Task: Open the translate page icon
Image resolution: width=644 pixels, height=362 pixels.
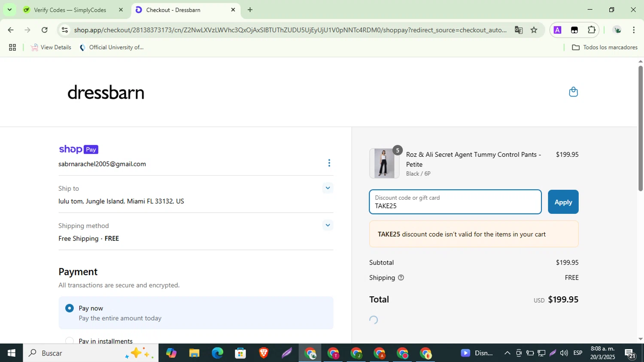Action: [x=519, y=30]
